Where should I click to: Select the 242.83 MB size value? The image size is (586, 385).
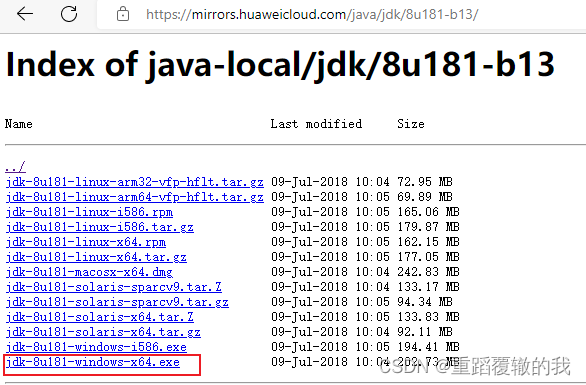click(x=428, y=272)
